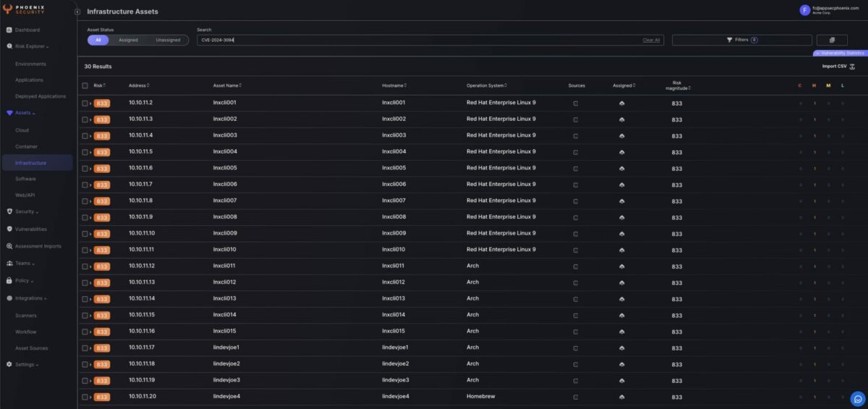Click the Import CSV upload icon

click(x=852, y=67)
